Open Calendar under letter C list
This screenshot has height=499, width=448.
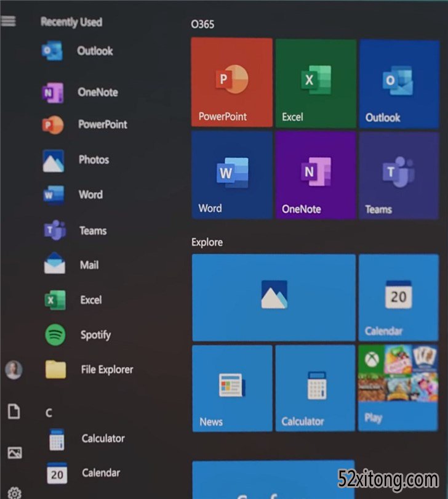tap(83, 473)
